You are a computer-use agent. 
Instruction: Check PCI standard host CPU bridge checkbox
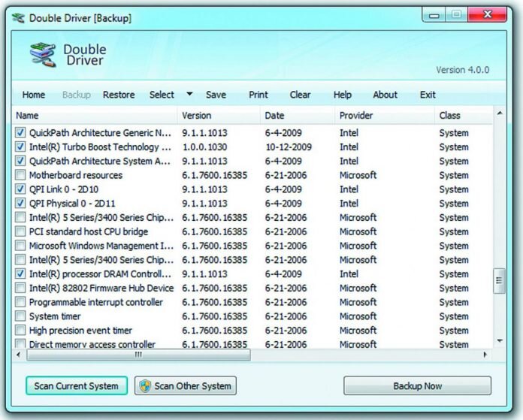pyautogui.click(x=20, y=231)
